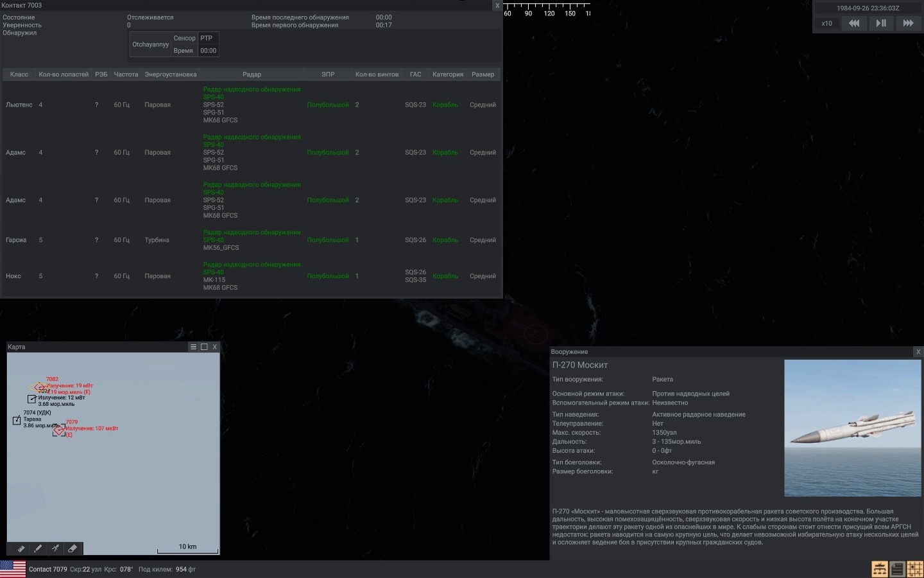Select contact 7079 on the map

point(58,430)
